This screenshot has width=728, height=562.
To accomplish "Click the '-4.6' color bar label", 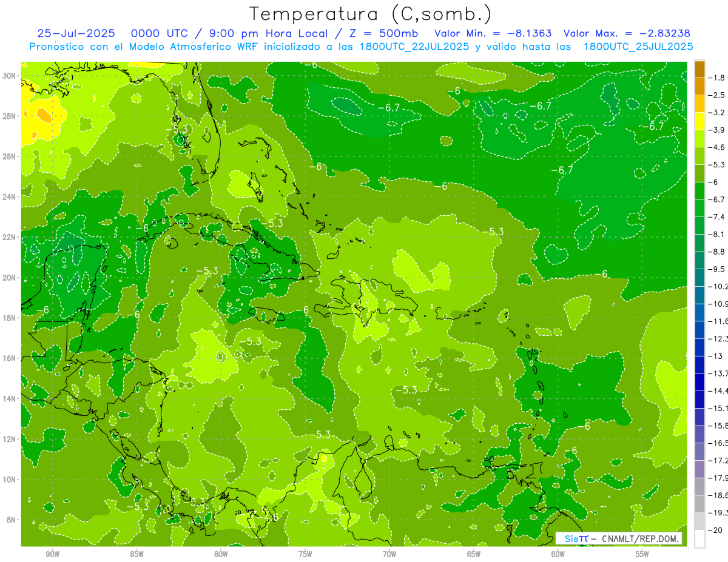I will pyautogui.click(x=717, y=147).
